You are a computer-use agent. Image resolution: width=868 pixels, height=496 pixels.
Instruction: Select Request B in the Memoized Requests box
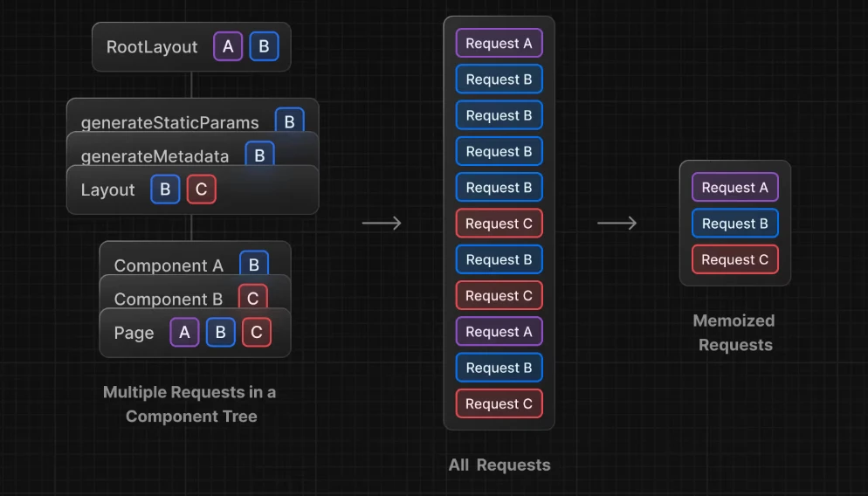(734, 224)
